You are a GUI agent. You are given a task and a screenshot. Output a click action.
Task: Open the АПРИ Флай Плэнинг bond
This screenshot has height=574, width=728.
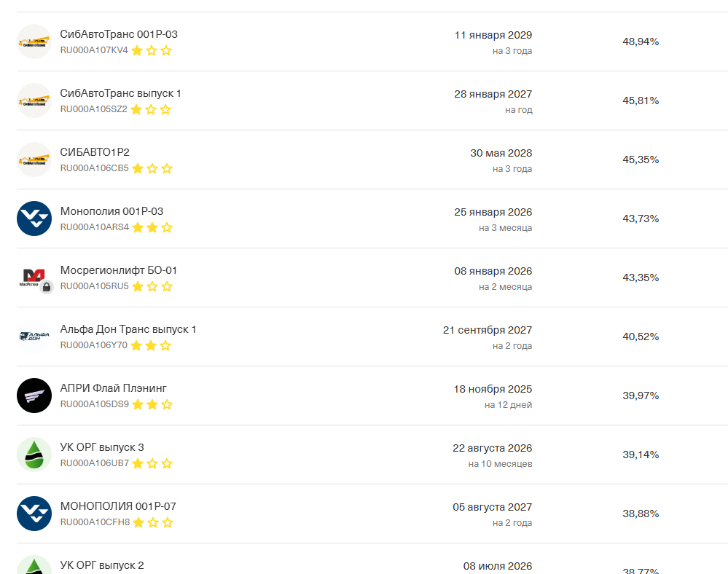[113, 388]
